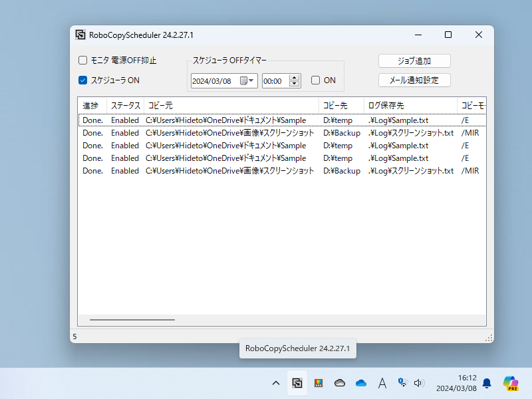Click the IME input indicator A icon
This screenshot has height=399, width=532.
tap(382, 383)
